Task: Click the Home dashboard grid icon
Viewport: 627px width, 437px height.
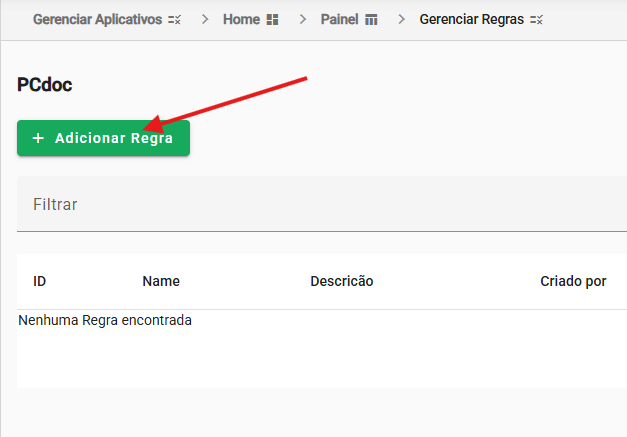Action: pyautogui.click(x=272, y=20)
